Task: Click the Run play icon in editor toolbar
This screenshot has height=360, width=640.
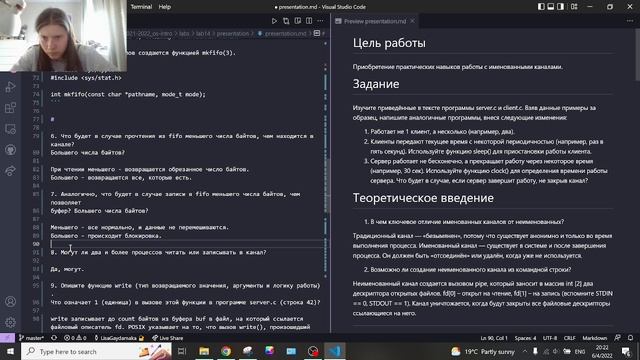Action: click(x=274, y=21)
